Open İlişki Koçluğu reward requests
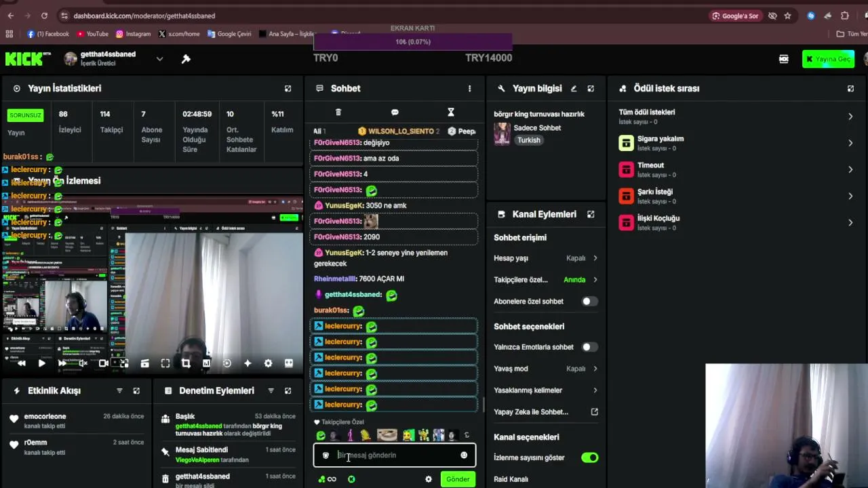Image resolution: width=868 pixels, height=488 pixels. (736, 222)
